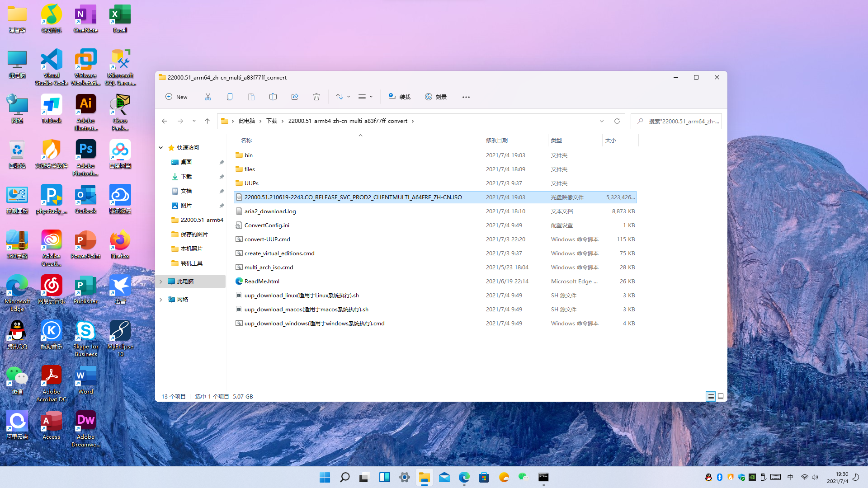Open the New item menu

[x=176, y=97]
